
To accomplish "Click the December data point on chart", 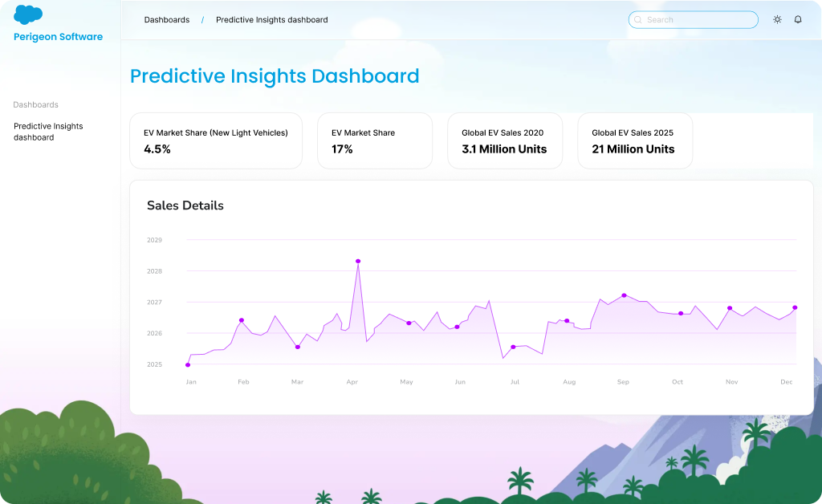I will [x=795, y=307].
